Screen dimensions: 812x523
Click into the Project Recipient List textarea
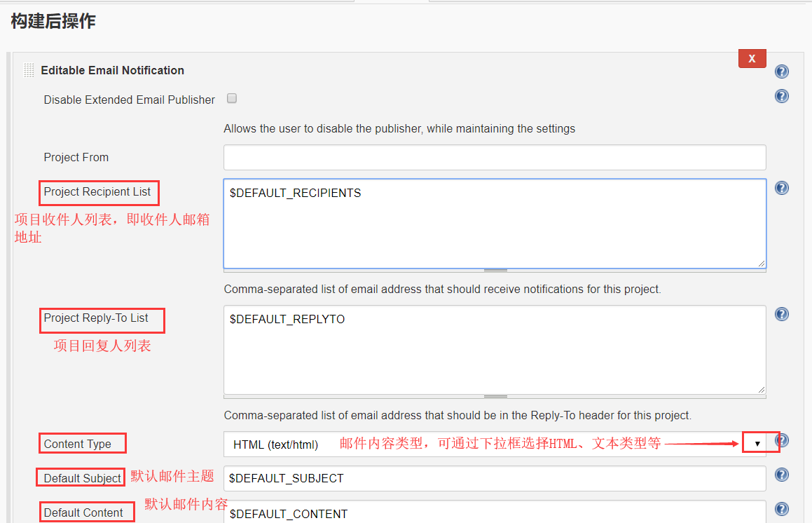coord(495,224)
